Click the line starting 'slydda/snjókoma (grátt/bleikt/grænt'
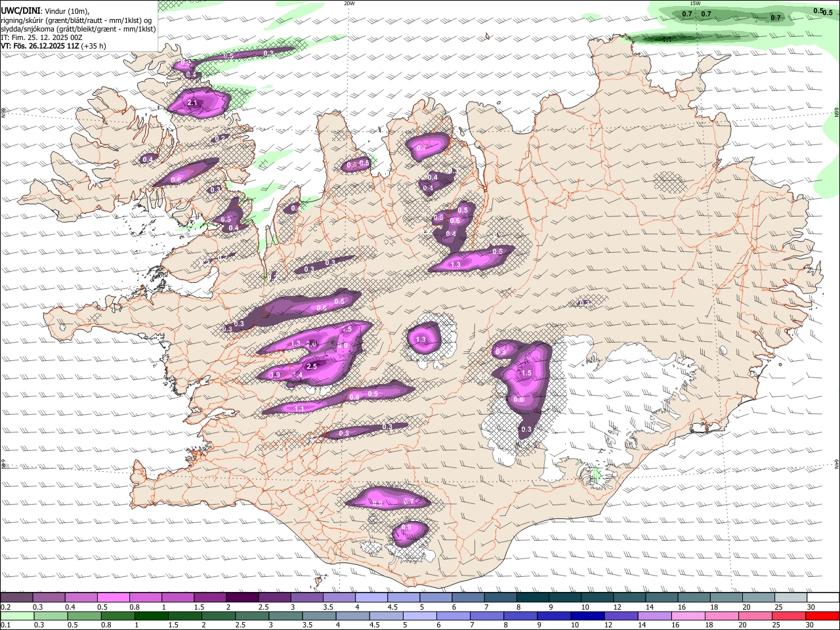Viewport: 840px width, 630px height. [78, 29]
